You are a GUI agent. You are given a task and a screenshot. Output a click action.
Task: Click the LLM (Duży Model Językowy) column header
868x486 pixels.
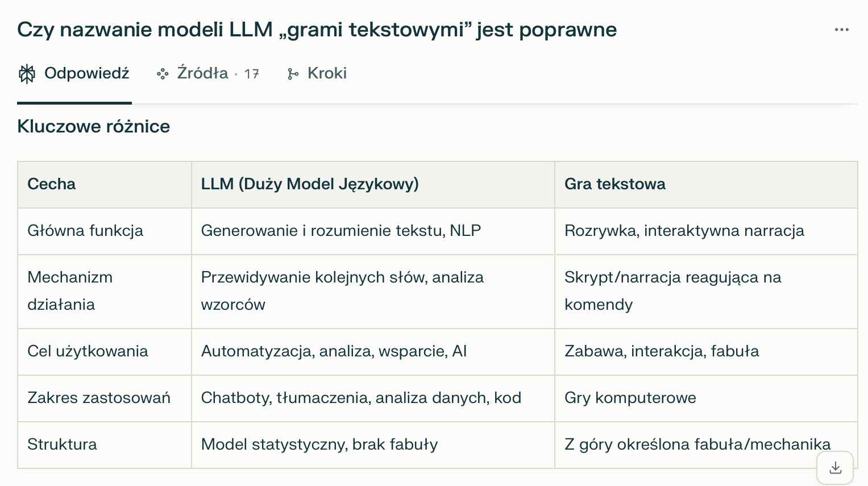click(x=310, y=184)
